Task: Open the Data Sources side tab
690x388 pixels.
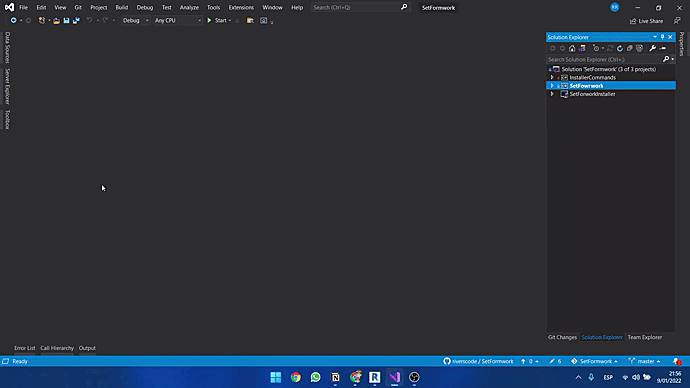Action: click(x=7, y=47)
